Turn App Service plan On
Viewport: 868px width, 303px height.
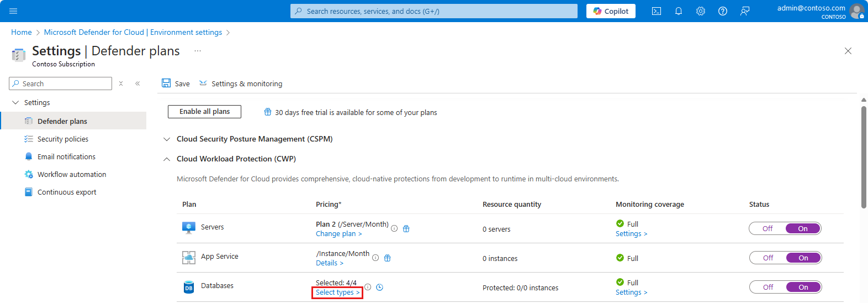(803, 258)
